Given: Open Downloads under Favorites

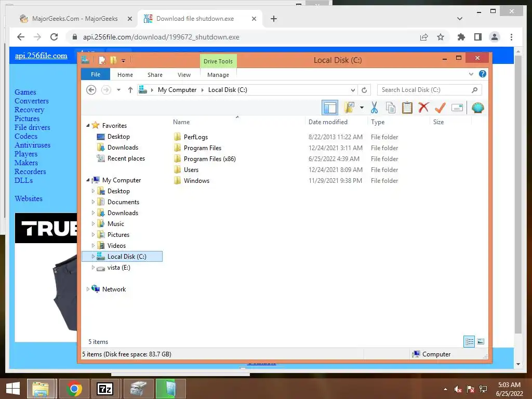Looking at the screenshot, I should click(x=123, y=147).
